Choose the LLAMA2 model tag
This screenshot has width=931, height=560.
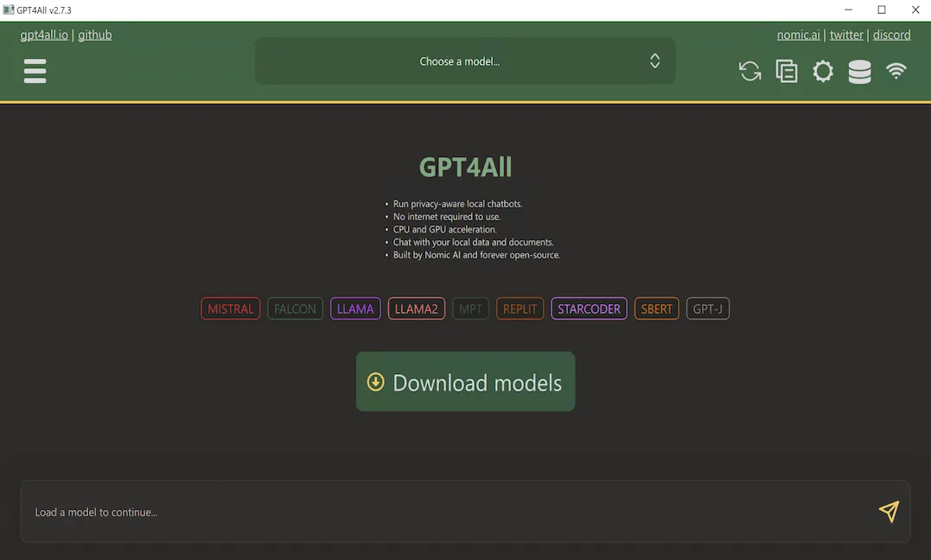416,309
